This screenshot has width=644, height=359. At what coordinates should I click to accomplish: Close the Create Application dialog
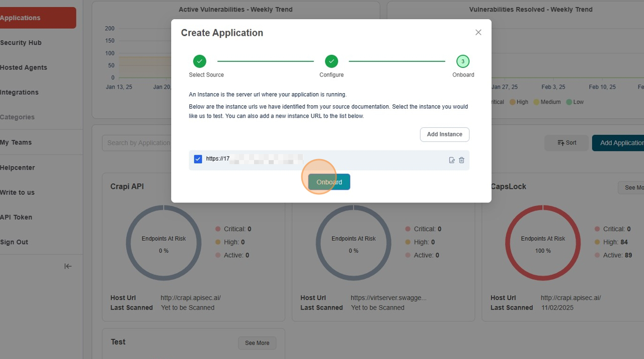coord(478,32)
